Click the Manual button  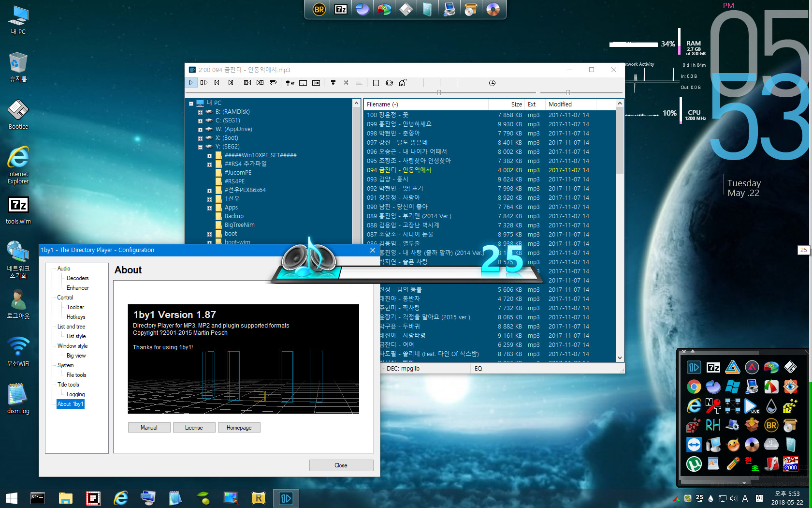(x=149, y=428)
